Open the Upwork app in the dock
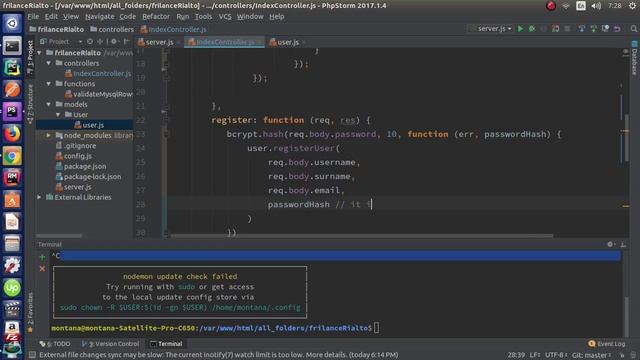The height and width of the screenshot is (360, 640). (x=12, y=288)
